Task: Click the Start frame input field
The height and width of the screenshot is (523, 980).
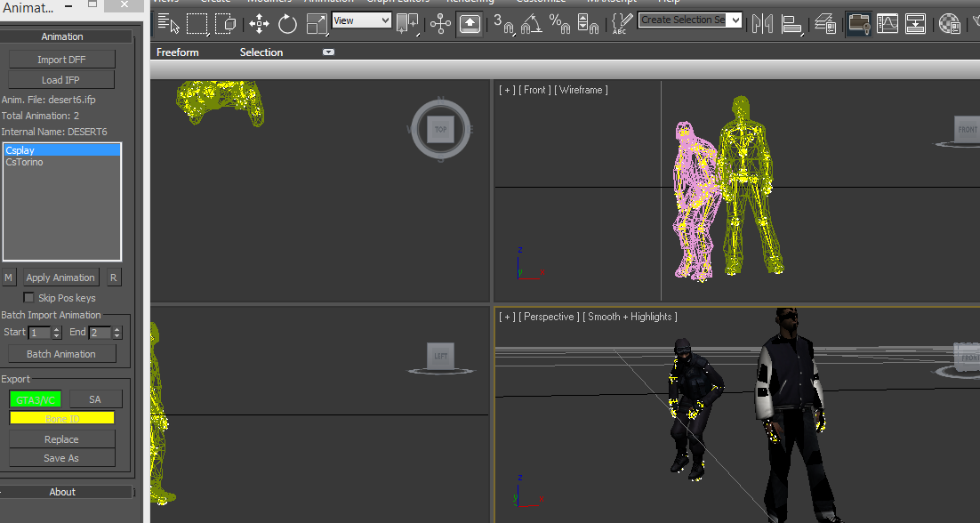Action: coord(39,333)
